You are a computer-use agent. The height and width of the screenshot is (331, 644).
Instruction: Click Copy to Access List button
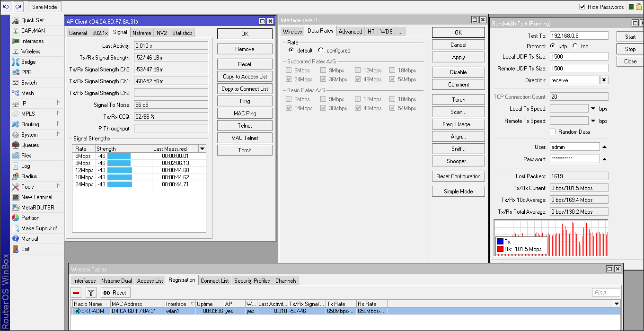245,77
